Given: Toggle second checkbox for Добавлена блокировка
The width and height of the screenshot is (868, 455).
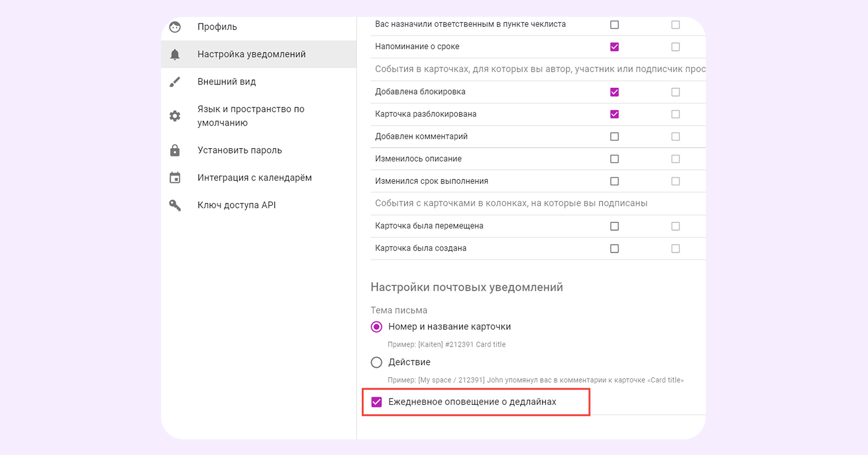Looking at the screenshot, I should pos(676,92).
